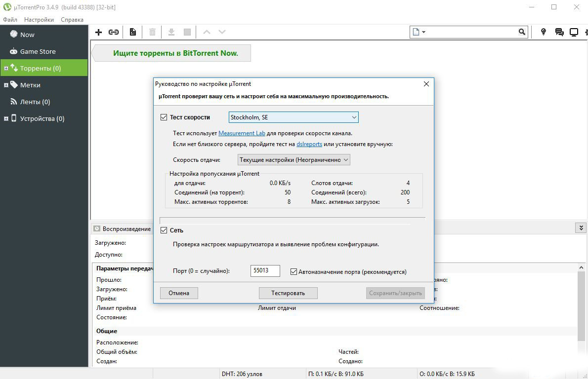
Task: Collapse the details panel with double chevron
Action: (581, 227)
